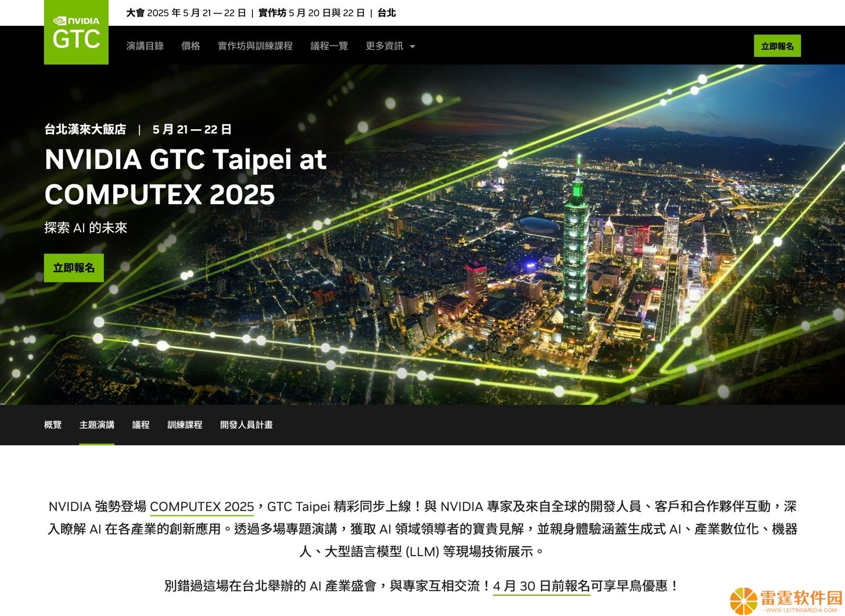
Task: Click the 4 月 30 日前報名 link
Action: click(x=541, y=585)
